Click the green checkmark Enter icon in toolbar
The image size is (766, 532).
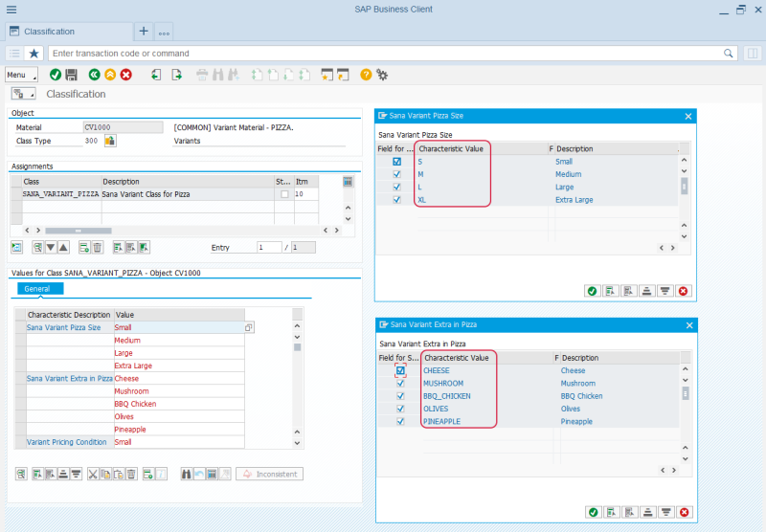[x=56, y=75]
